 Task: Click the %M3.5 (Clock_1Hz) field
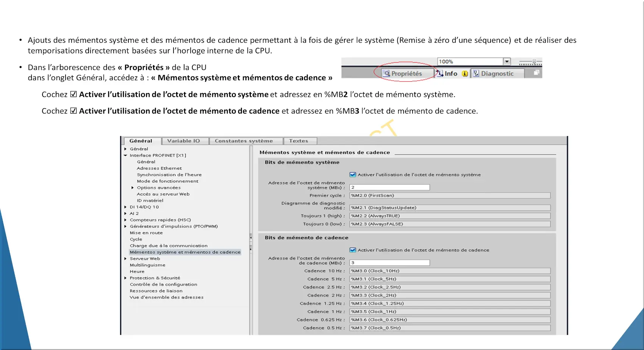point(450,311)
